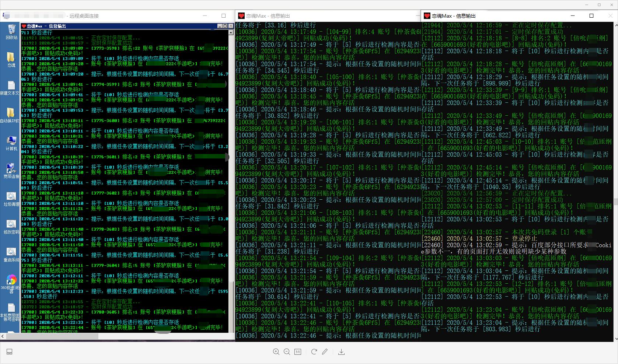Click the middle window title '恋魂Max - 信息输出'
This screenshot has height=364, width=618.
pos(268,16)
